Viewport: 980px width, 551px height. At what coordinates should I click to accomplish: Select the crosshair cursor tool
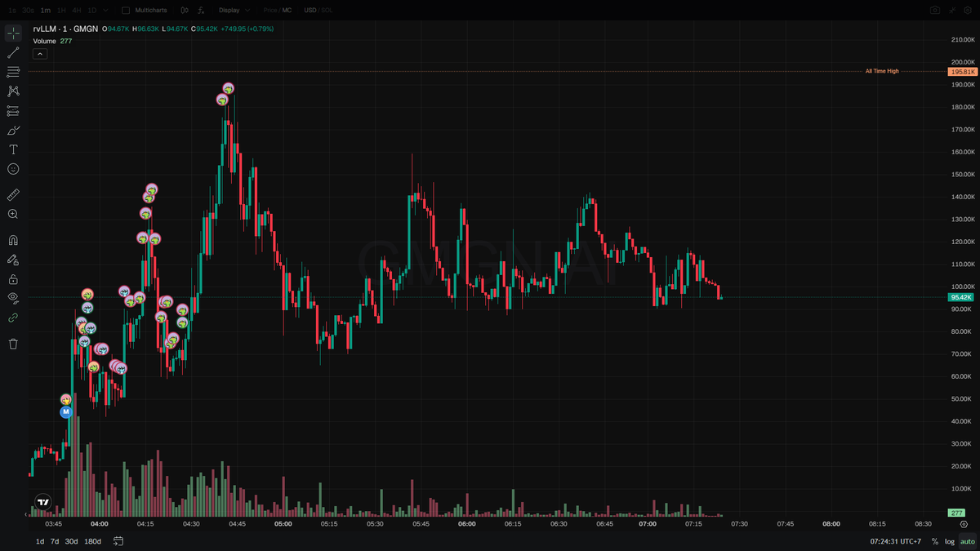pos(13,33)
